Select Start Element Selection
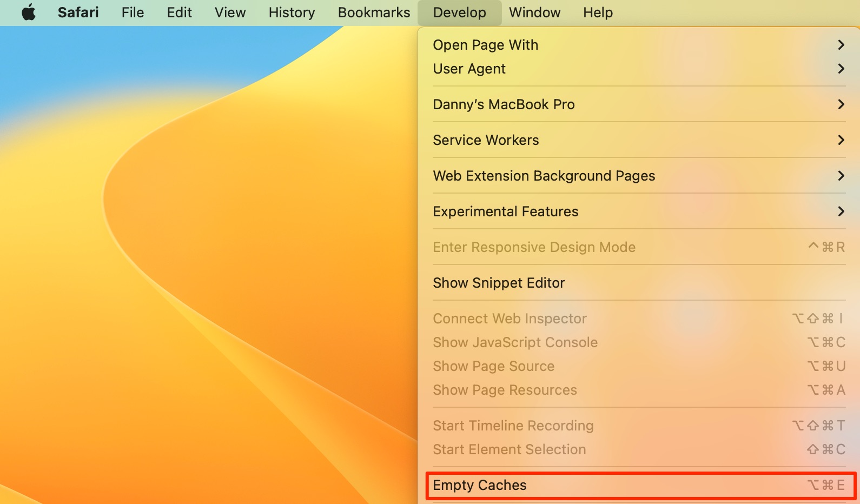This screenshot has height=504, width=860. point(639,449)
